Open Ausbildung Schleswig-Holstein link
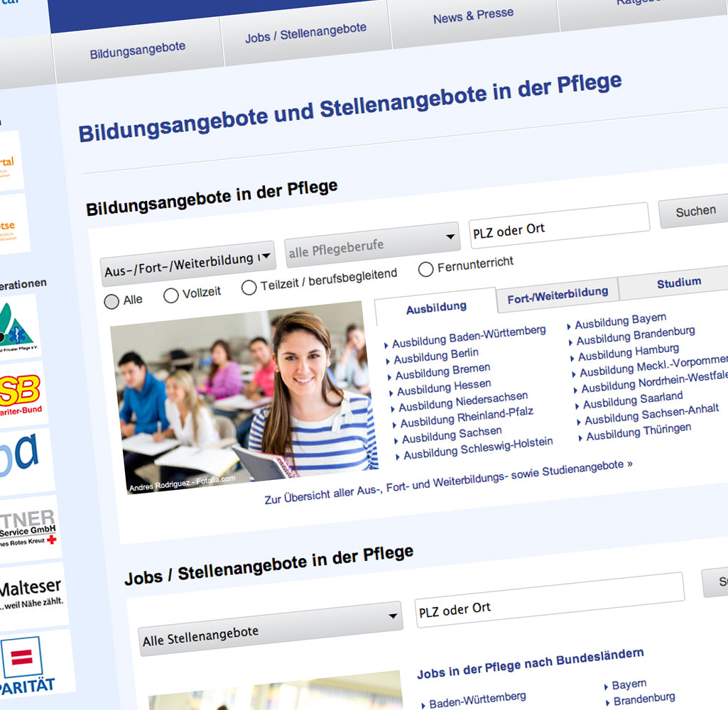Image resolution: width=728 pixels, height=710 pixels. (478, 448)
